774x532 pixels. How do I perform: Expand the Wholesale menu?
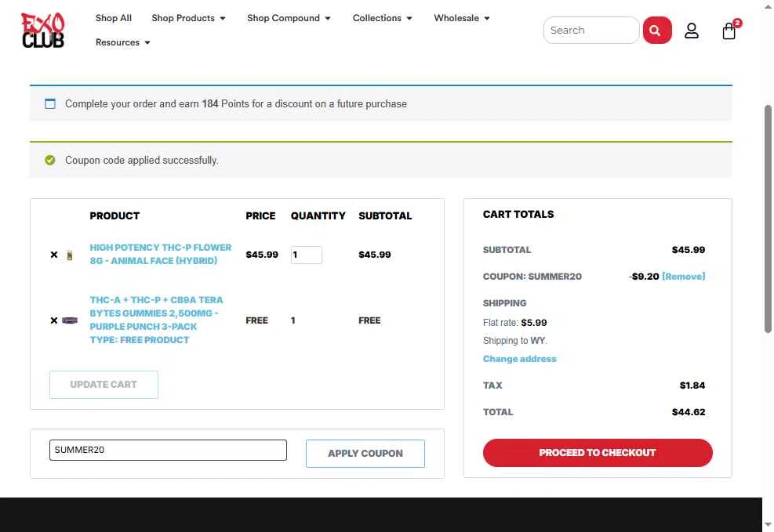click(462, 18)
